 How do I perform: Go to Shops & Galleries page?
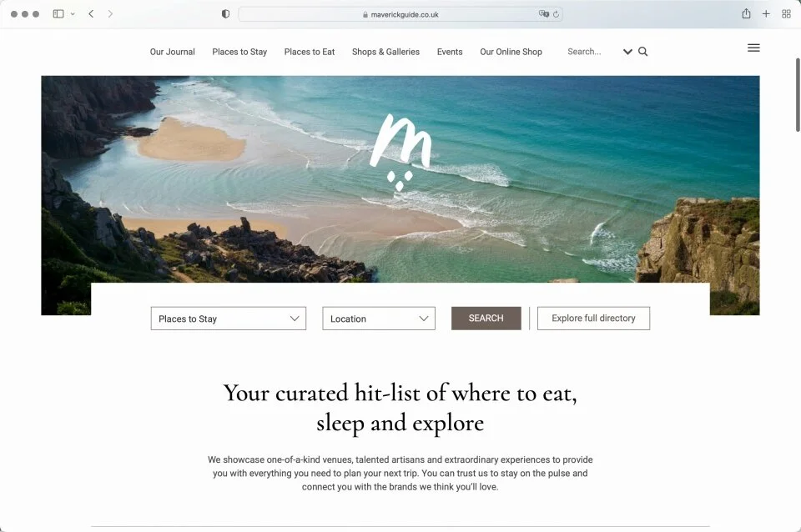pos(385,52)
